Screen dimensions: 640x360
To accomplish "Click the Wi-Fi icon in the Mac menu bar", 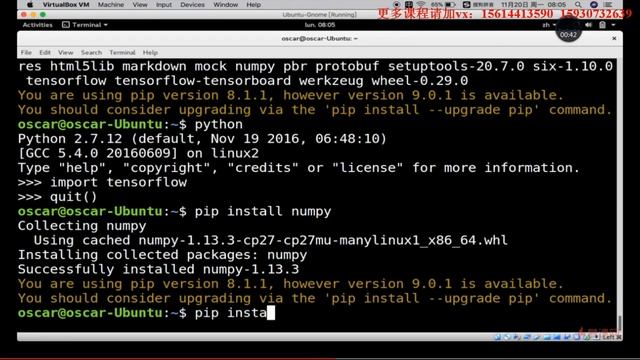I will (420, 4).
